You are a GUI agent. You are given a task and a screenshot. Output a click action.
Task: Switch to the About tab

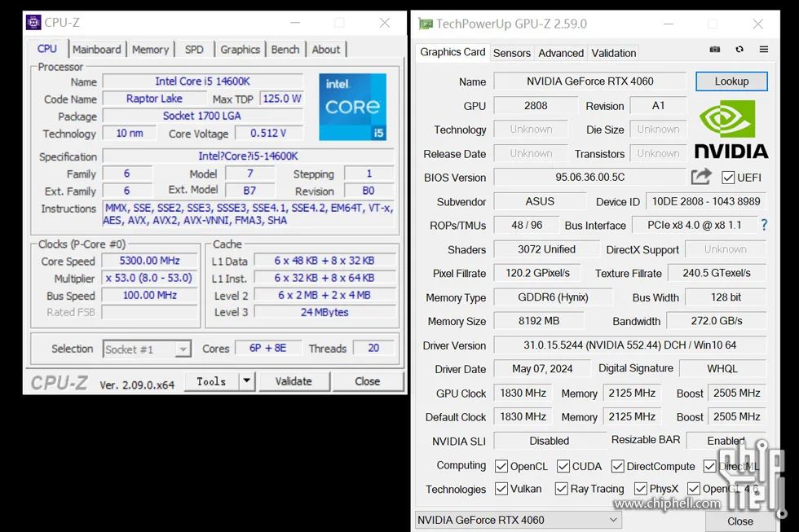(x=326, y=50)
